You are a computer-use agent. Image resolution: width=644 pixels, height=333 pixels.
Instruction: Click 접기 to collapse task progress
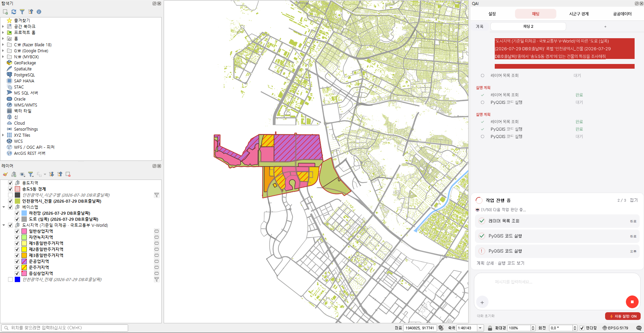(634, 200)
